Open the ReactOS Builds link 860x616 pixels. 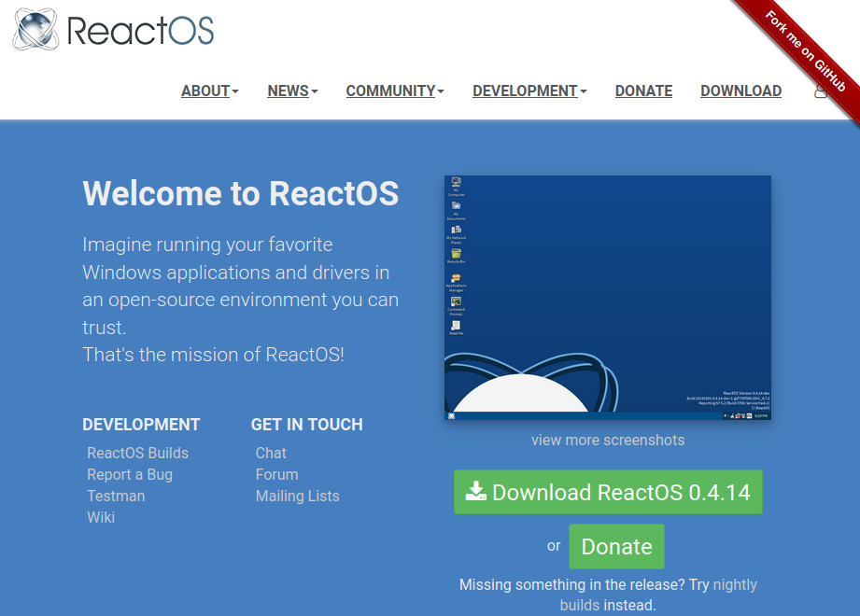click(x=137, y=453)
